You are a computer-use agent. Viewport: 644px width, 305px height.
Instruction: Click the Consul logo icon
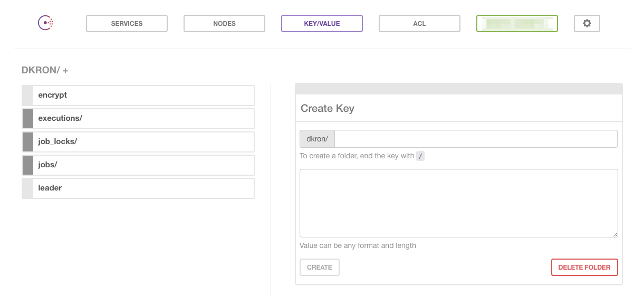45,23
